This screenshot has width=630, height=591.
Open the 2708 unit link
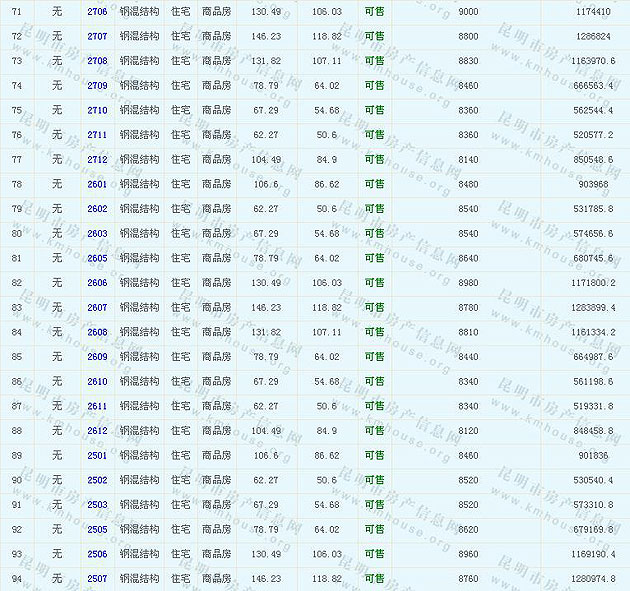click(x=97, y=61)
